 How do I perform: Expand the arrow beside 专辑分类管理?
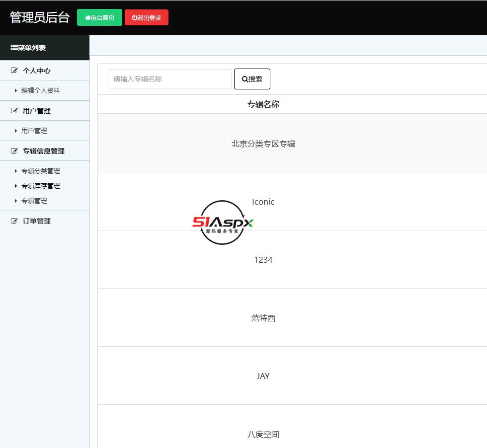16,171
